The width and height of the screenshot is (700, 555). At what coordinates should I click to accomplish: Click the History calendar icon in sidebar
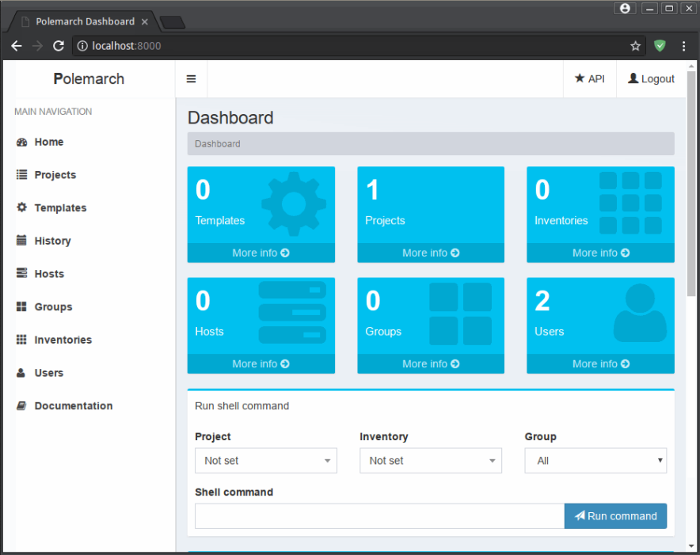click(22, 241)
